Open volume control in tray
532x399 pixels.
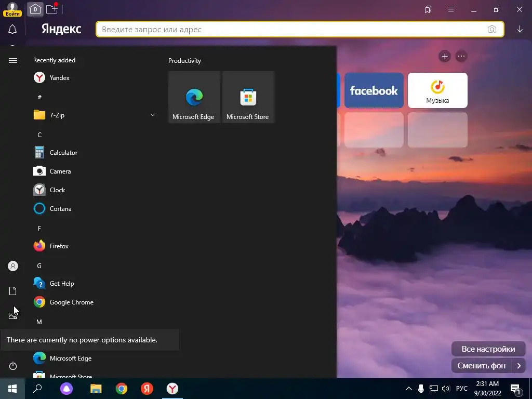(x=446, y=389)
